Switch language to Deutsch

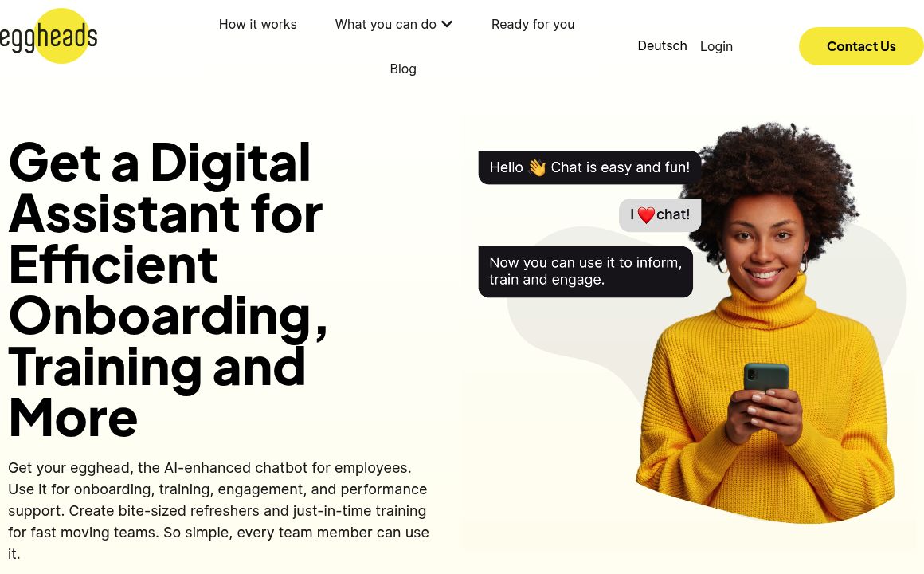click(662, 46)
